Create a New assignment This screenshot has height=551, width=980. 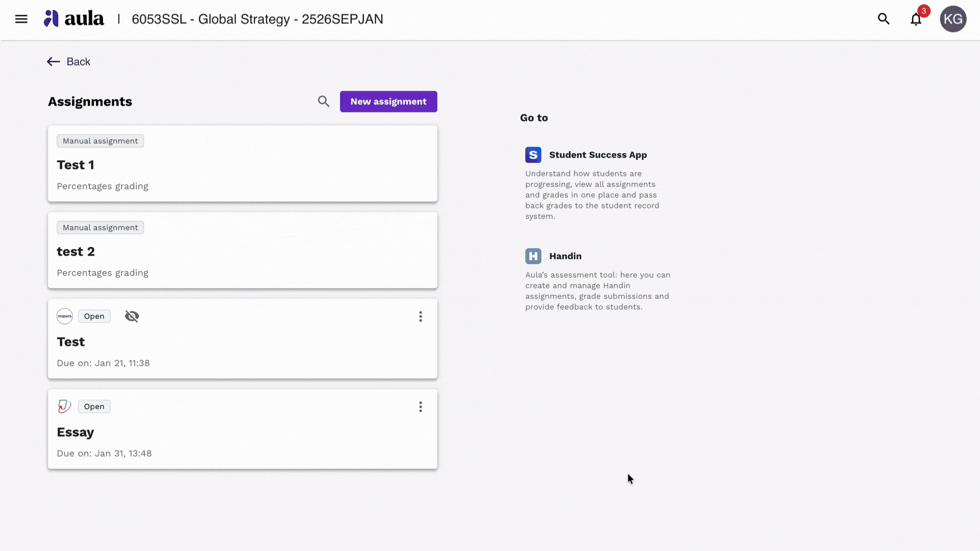pyautogui.click(x=388, y=102)
